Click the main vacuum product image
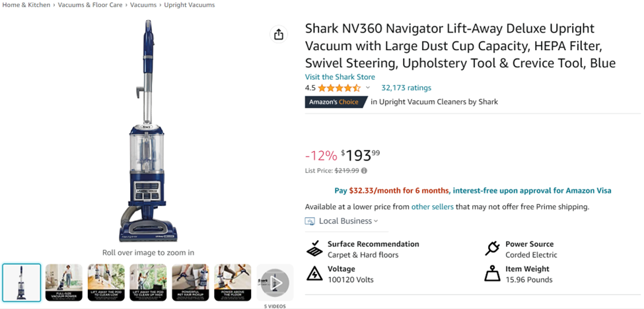644x309 pixels. [147, 132]
